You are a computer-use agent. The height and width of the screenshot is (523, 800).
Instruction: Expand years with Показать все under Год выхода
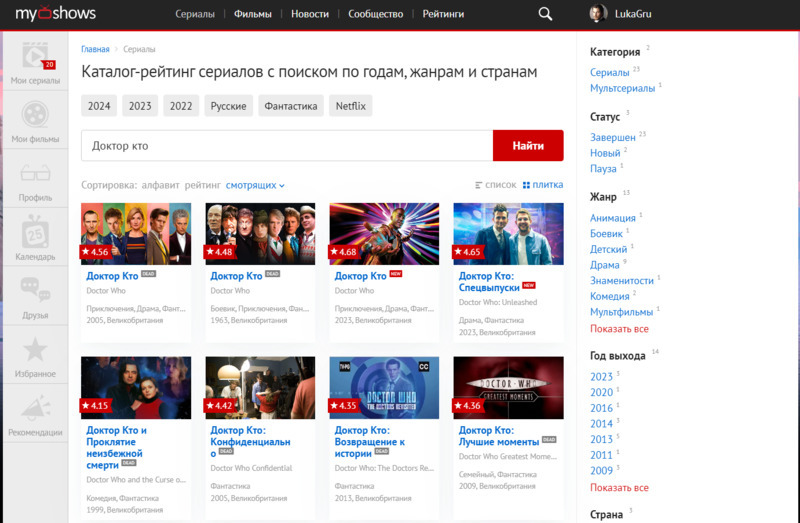click(619, 488)
